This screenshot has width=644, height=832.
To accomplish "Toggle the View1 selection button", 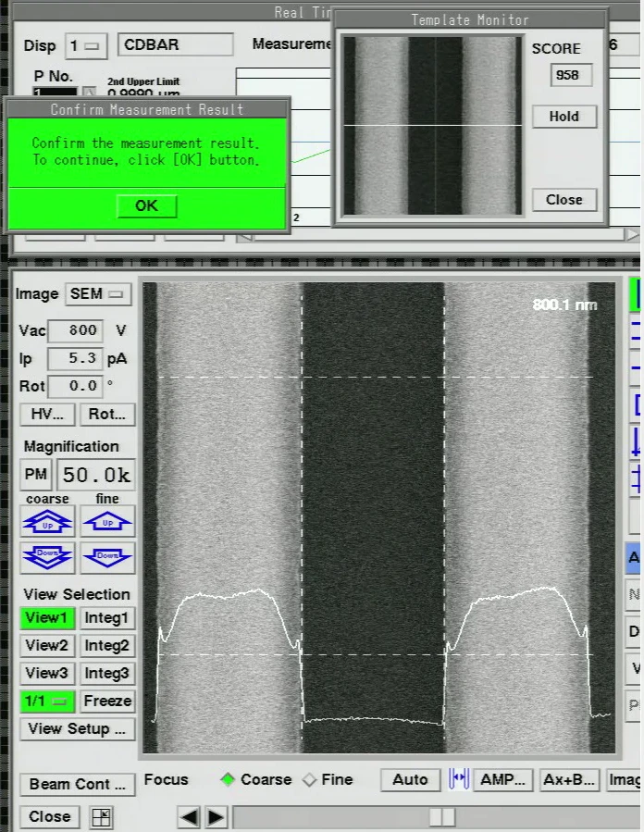I will tap(47, 617).
